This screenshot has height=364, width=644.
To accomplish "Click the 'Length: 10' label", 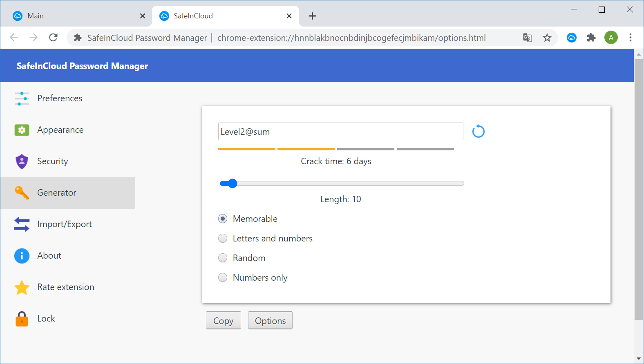I will pos(340,199).
